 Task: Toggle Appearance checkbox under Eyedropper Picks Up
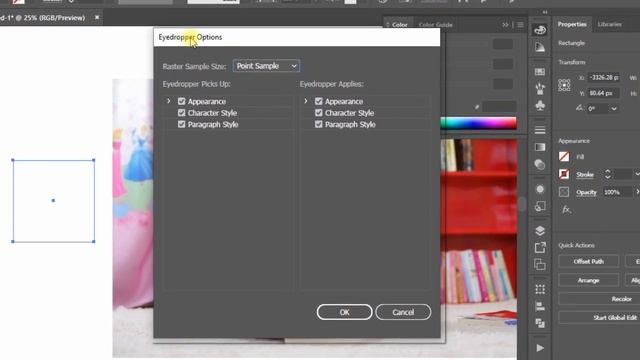(x=182, y=101)
